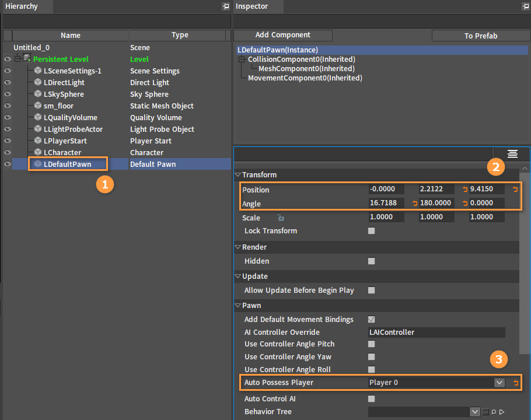Click the LLightProbeActor cube icon
Screen dimensions: 531x420
point(38,129)
